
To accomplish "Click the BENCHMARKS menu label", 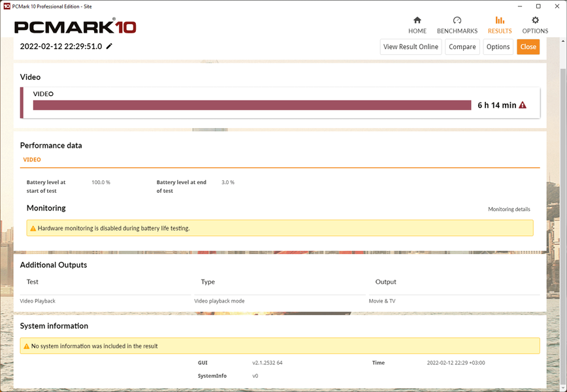I will pos(457,31).
